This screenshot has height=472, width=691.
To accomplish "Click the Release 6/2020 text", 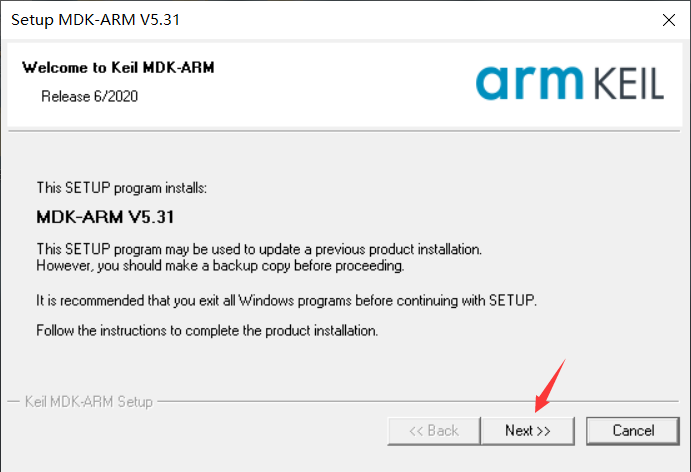I will click(89, 97).
